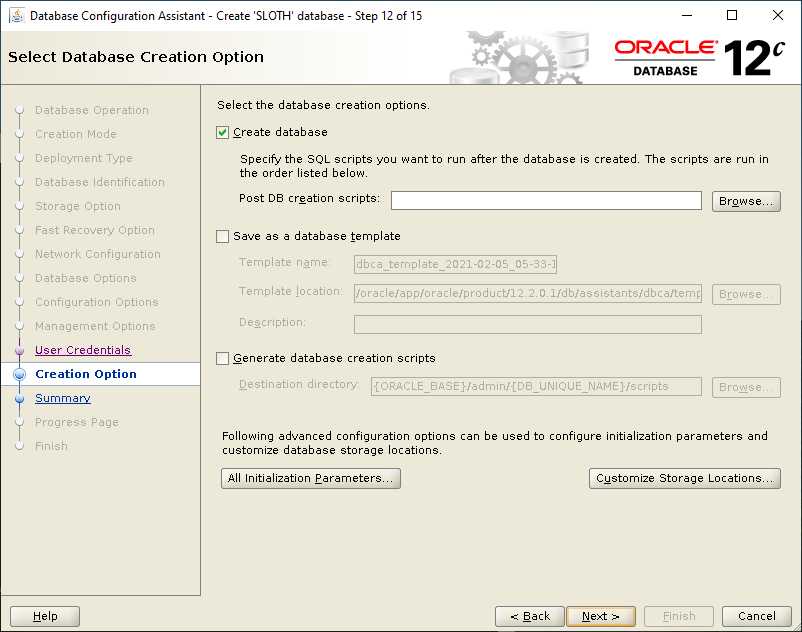Go Back to previous step

click(x=529, y=616)
